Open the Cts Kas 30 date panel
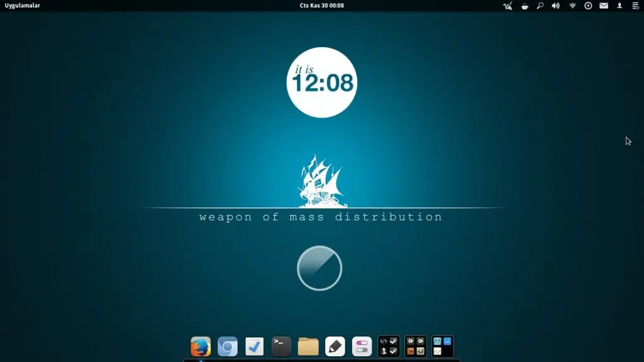The image size is (644, 362). coord(321,5)
